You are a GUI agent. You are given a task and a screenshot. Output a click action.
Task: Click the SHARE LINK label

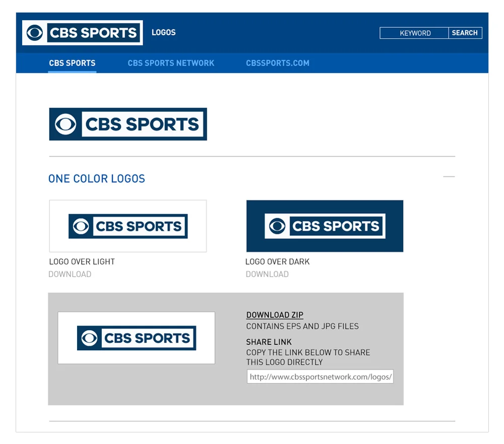click(x=269, y=342)
